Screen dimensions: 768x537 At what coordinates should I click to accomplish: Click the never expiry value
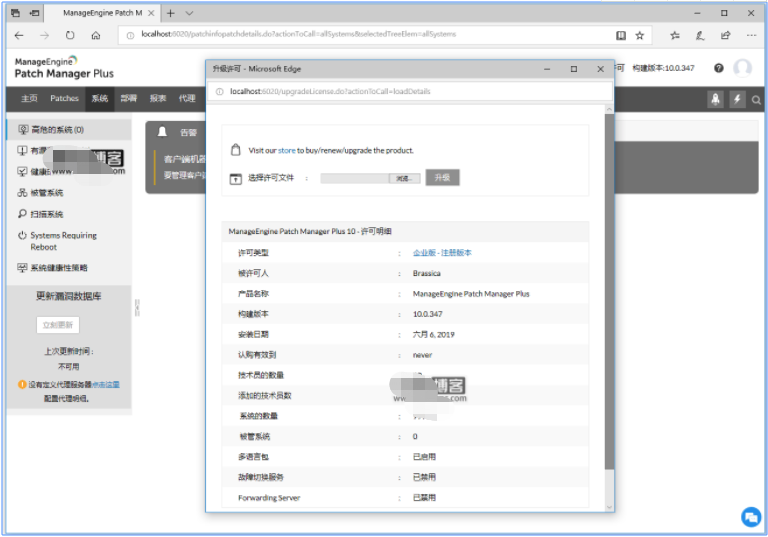point(422,355)
